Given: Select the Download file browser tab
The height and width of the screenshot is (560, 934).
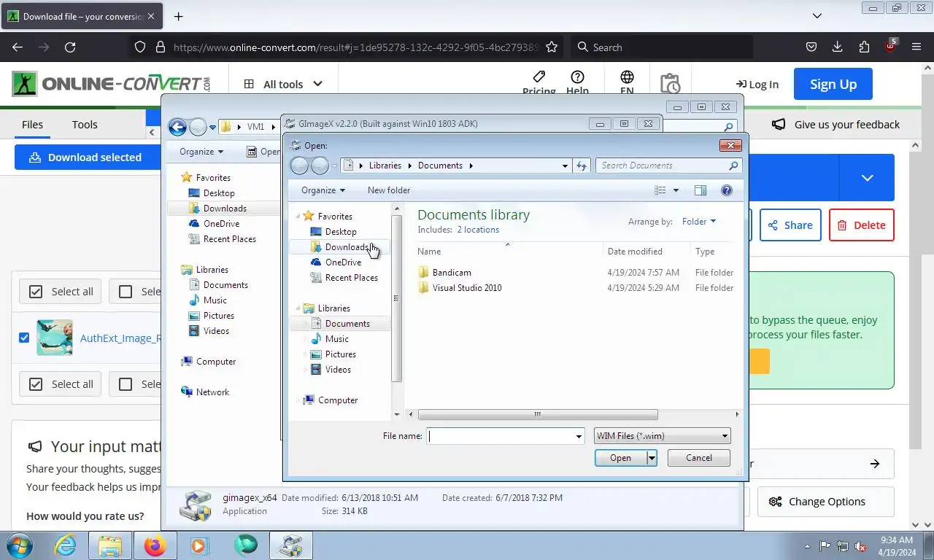Looking at the screenshot, I should [82, 16].
